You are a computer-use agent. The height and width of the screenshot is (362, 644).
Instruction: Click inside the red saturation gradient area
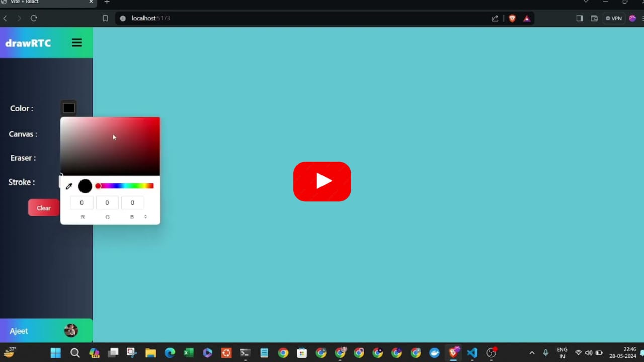pos(110,146)
